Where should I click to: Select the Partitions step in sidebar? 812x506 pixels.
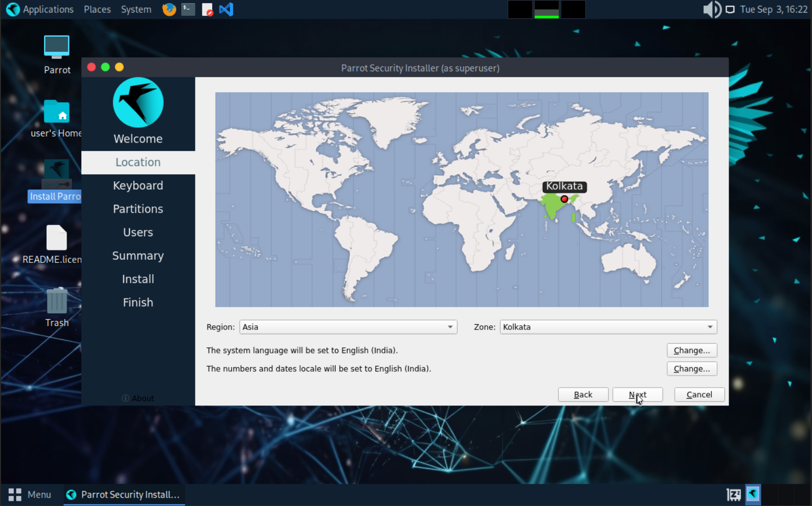pos(138,209)
